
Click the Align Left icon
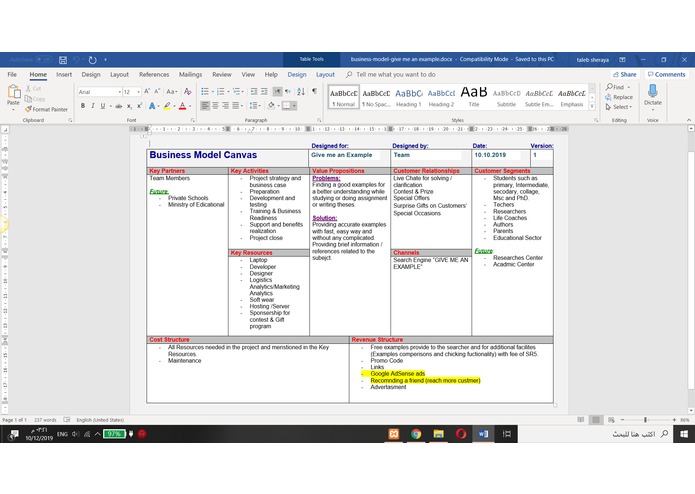pyautogui.click(x=205, y=106)
